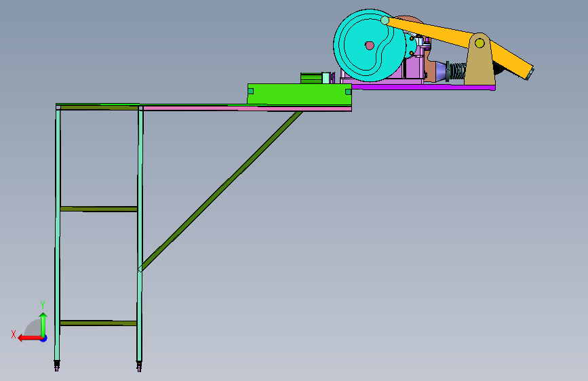Select the top olive cross-bar of the frame
The height and width of the screenshot is (381, 588).
point(100,108)
